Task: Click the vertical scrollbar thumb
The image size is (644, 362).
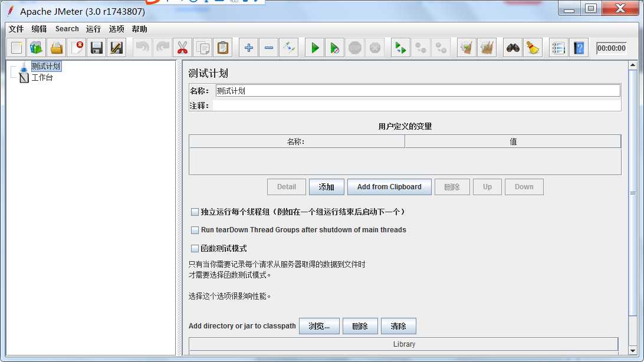Action: click(x=632, y=193)
